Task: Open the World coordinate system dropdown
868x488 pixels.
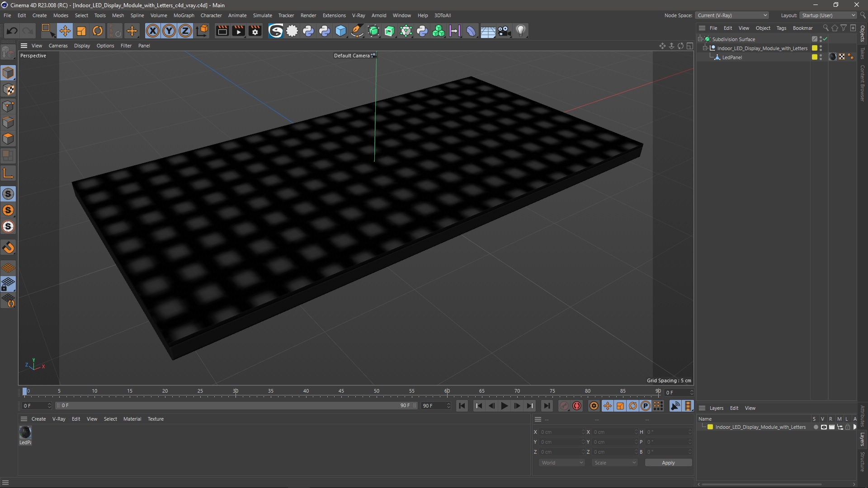Action: tap(562, 463)
